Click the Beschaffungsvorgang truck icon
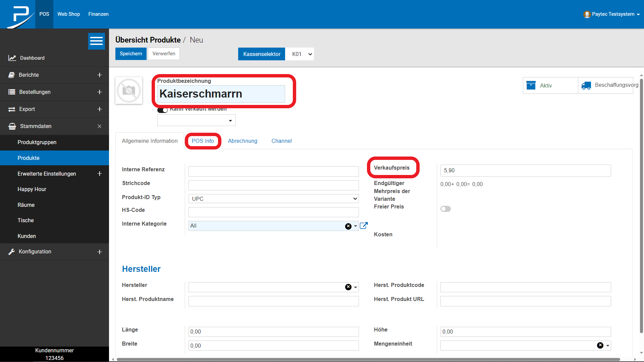644x362 pixels. (586, 85)
